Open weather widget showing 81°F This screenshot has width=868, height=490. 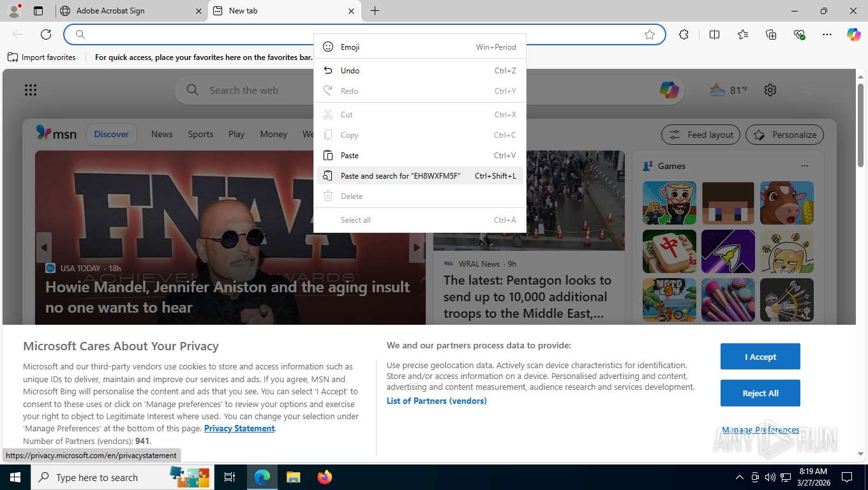(x=728, y=90)
